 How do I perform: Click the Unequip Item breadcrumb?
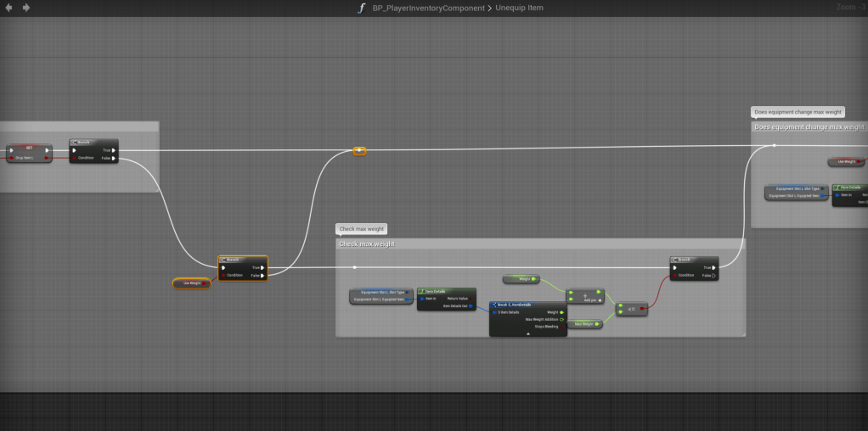pos(521,8)
